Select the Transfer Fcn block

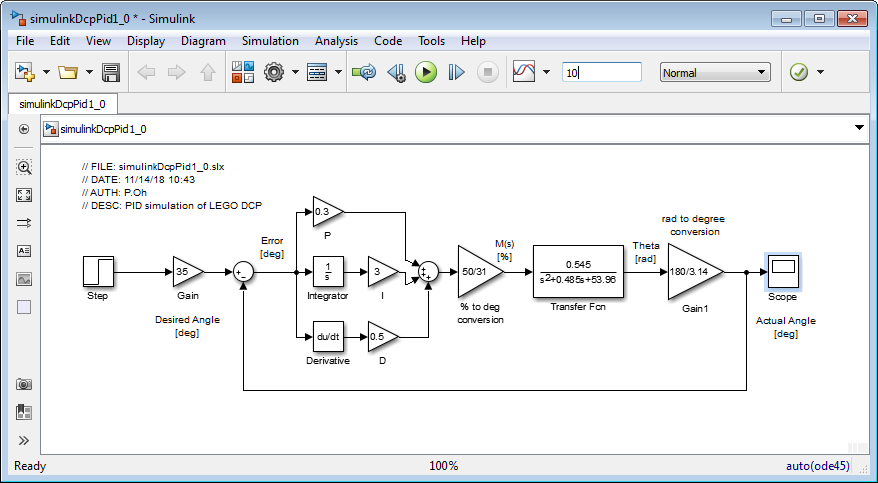click(578, 272)
